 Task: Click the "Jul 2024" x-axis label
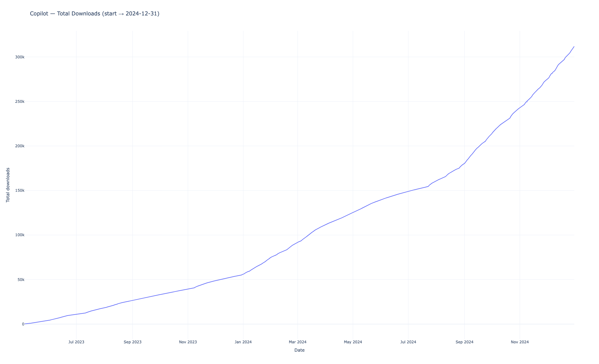[408, 342]
